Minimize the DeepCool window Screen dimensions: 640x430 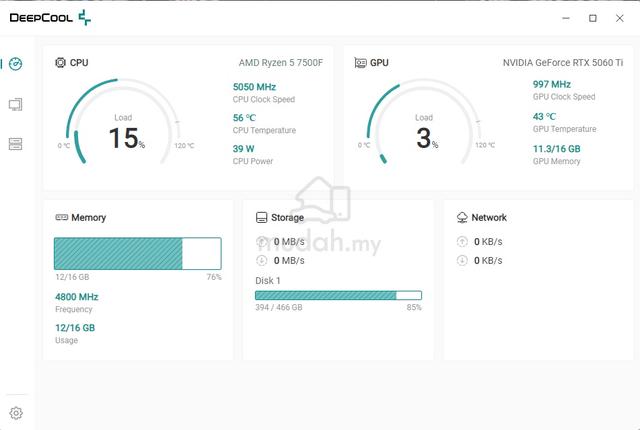[566, 18]
